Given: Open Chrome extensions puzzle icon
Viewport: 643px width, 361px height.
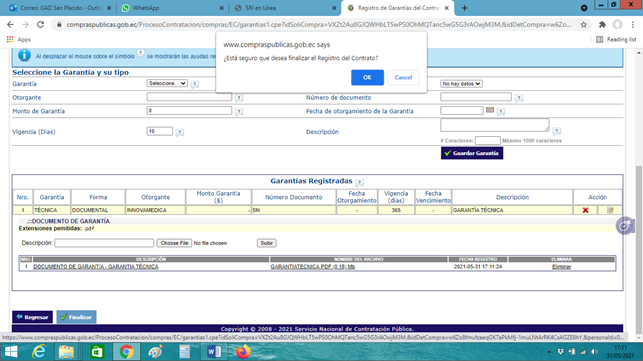Looking at the screenshot, I should [602, 25].
